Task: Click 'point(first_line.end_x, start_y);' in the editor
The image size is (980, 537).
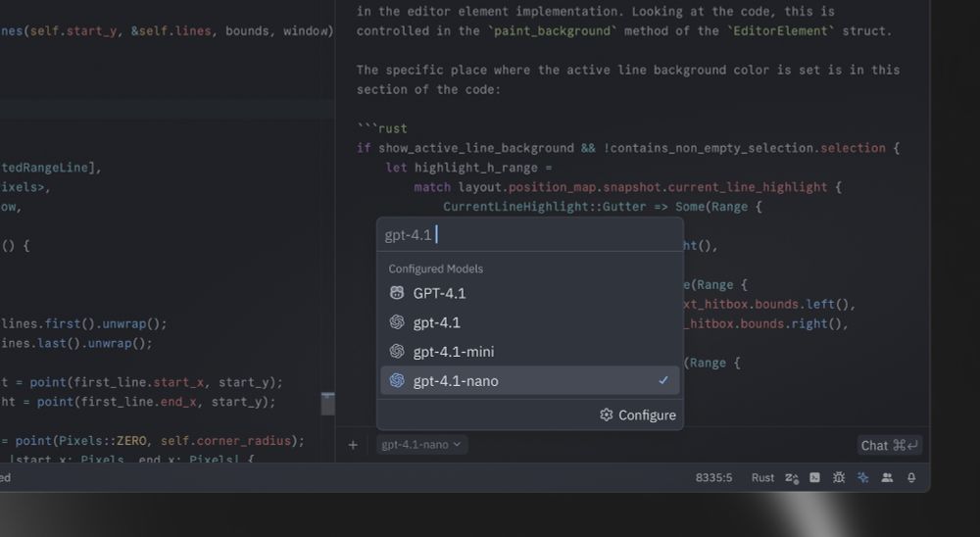Action: click(156, 402)
